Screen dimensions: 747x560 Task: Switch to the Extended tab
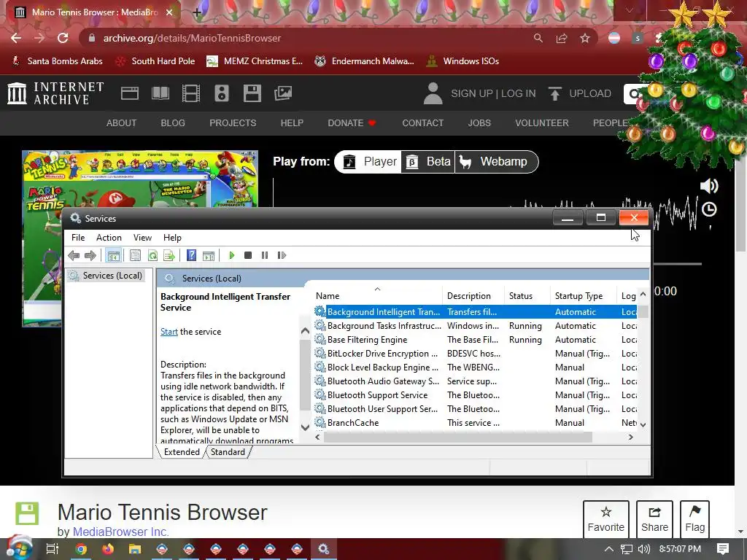(x=182, y=452)
